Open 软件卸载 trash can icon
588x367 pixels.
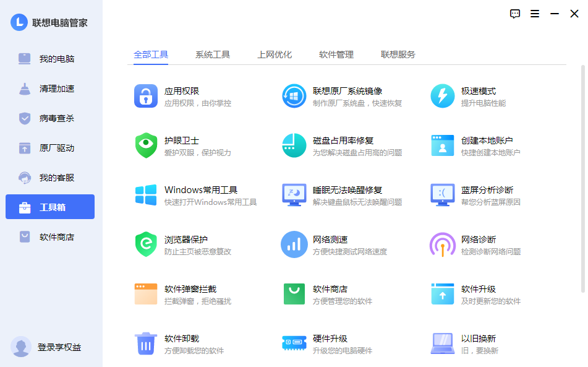pos(146,343)
